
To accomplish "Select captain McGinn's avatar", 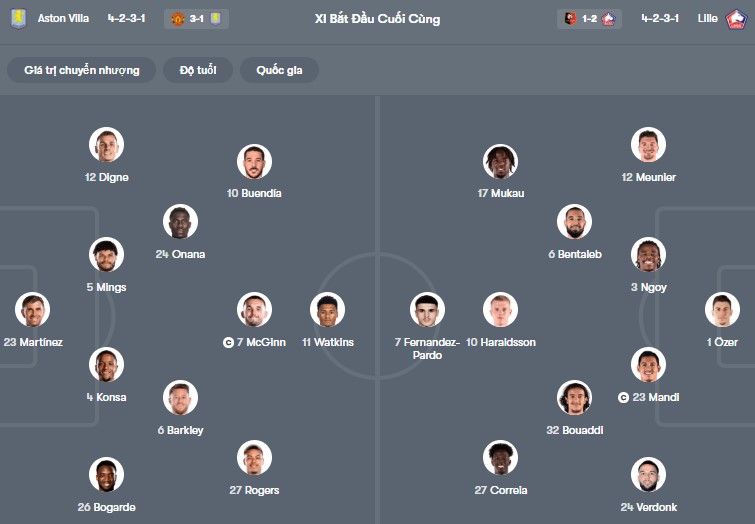I will click(254, 310).
